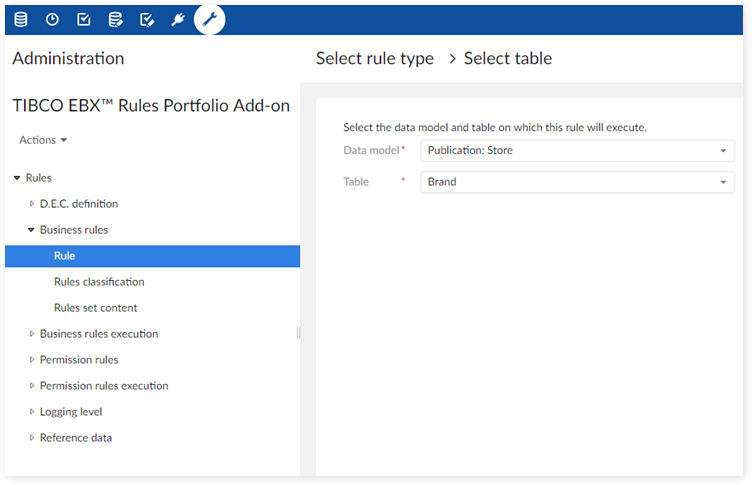The image size is (752, 485).
Task: Expand D.E.C. definition node arrow
Action: click(32, 204)
